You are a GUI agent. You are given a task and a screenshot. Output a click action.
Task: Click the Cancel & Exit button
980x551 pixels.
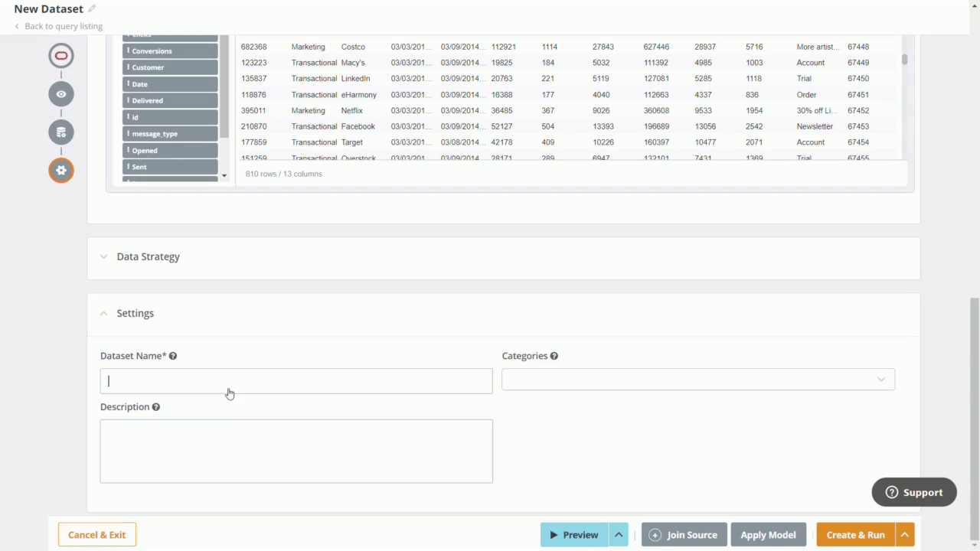click(97, 535)
